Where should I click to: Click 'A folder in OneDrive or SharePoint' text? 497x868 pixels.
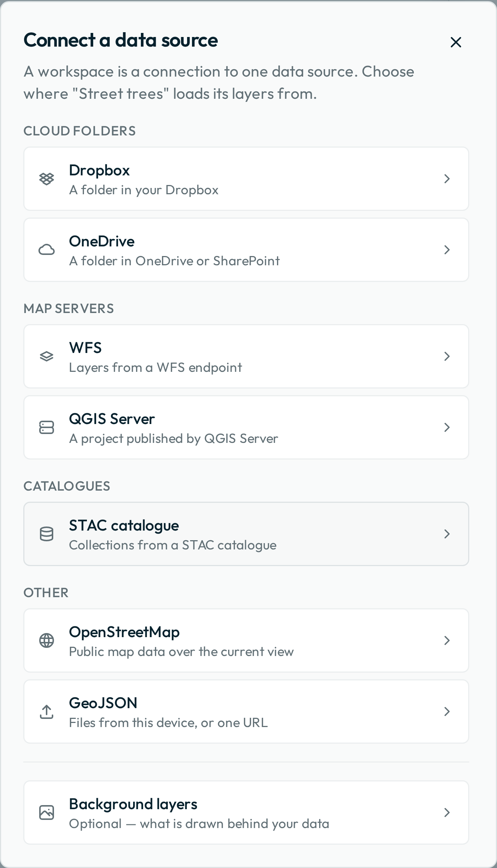pos(175,261)
